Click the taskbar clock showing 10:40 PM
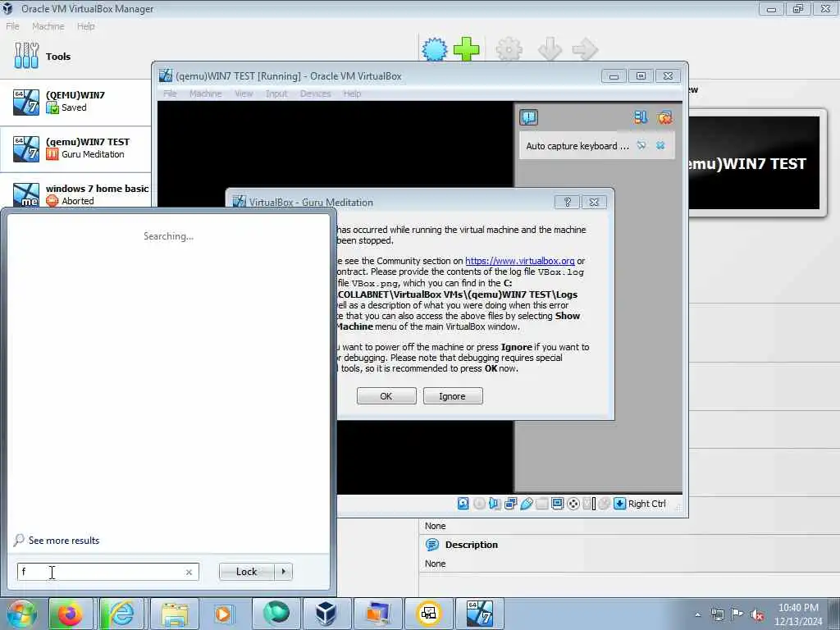The width and height of the screenshot is (840, 630). (798, 614)
